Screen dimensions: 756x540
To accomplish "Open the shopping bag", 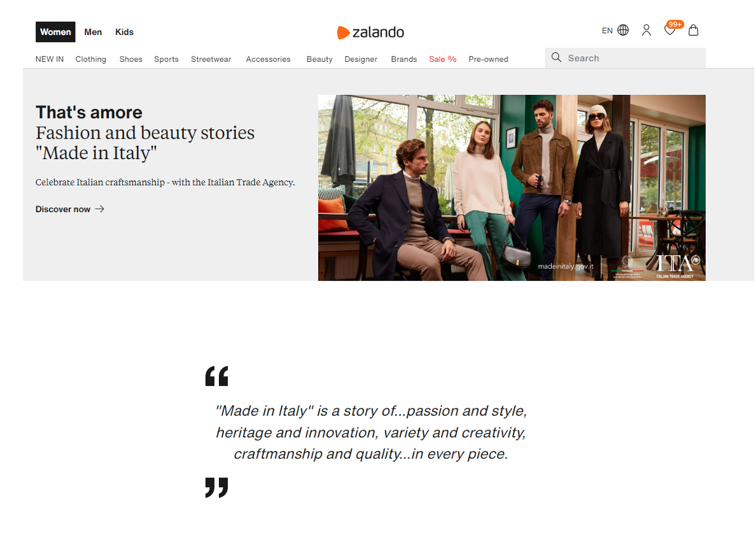I will coord(694,30).
